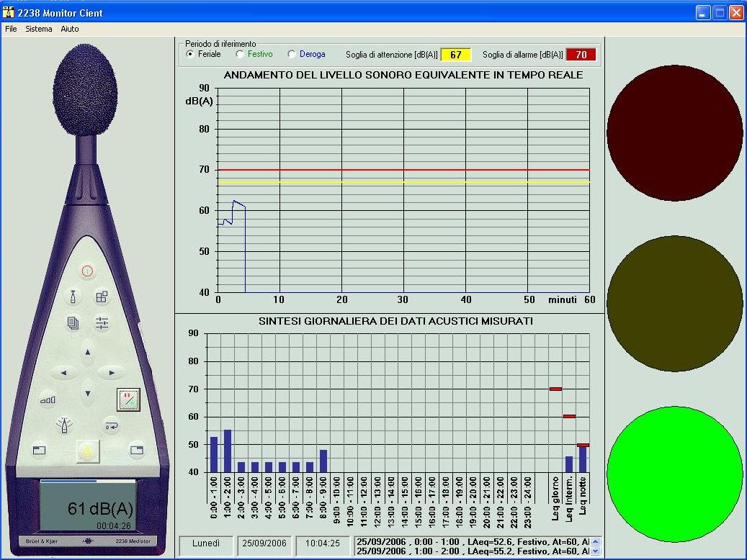
Task: Click the attention threshold field showing 67
Action: coord(456,55)
